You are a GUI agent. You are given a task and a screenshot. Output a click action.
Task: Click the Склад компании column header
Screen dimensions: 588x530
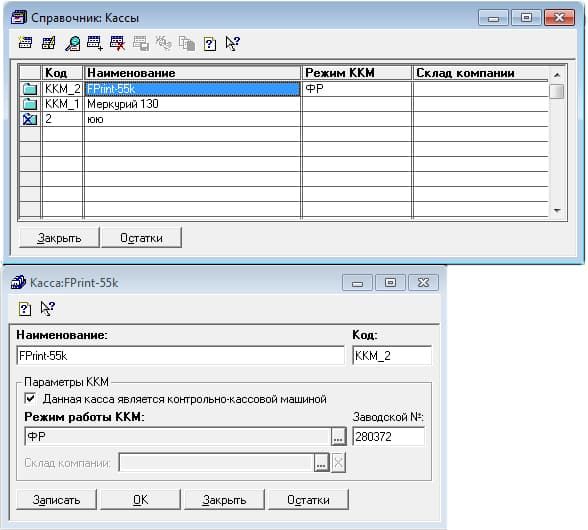[481, 73]
